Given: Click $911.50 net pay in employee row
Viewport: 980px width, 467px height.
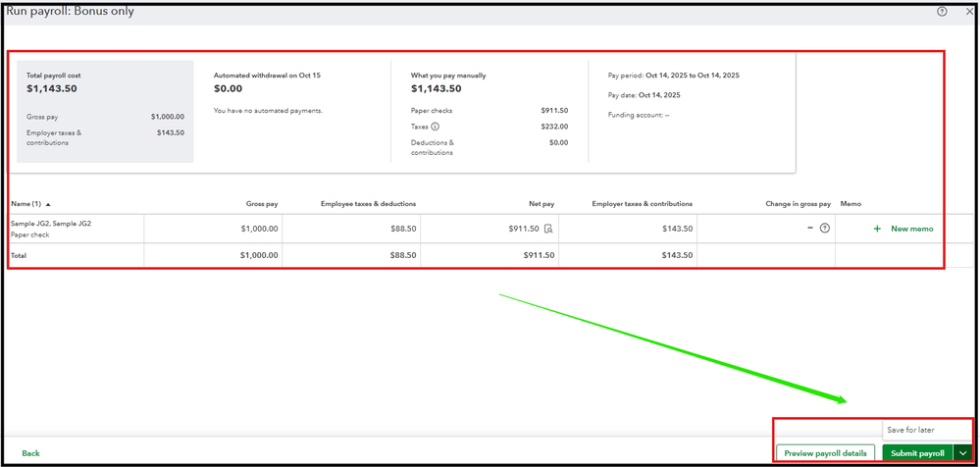Looking at the screenshot, I should point(524,229).
